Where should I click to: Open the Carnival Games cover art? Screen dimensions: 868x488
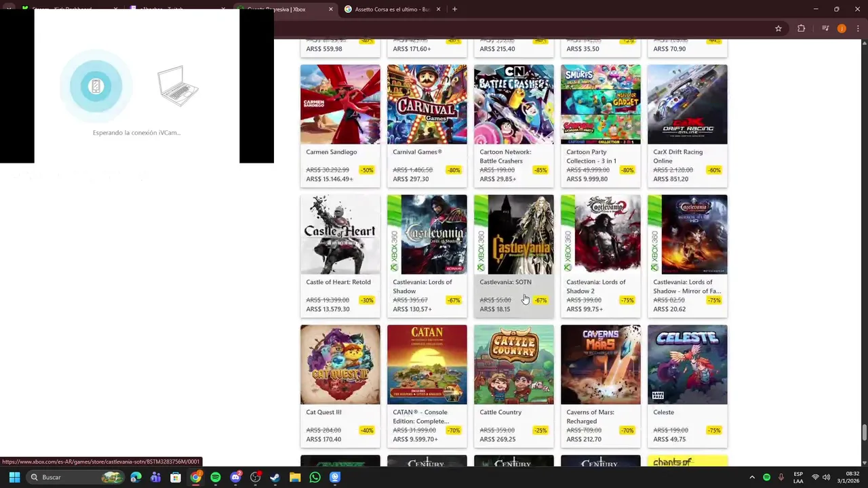point(427,104)
